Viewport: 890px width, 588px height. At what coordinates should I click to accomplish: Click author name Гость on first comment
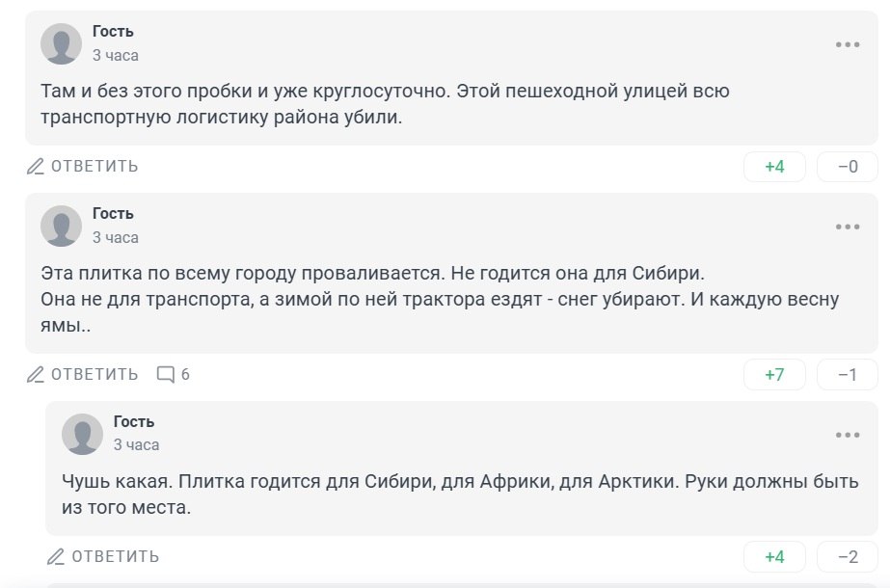point(113,32)
